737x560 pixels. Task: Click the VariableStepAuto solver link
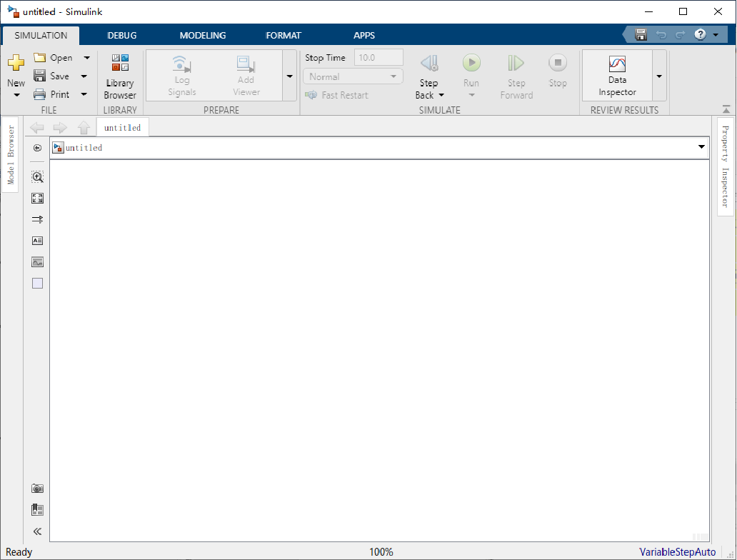[x=677, y=552]
